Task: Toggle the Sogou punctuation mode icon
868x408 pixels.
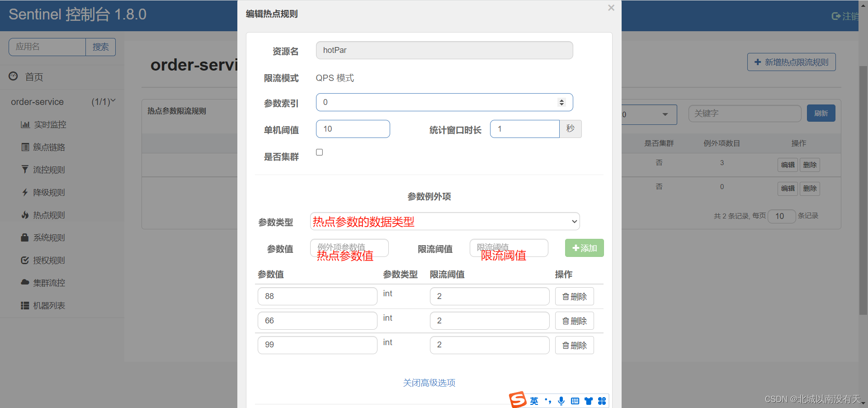Action: click(548, 401)
